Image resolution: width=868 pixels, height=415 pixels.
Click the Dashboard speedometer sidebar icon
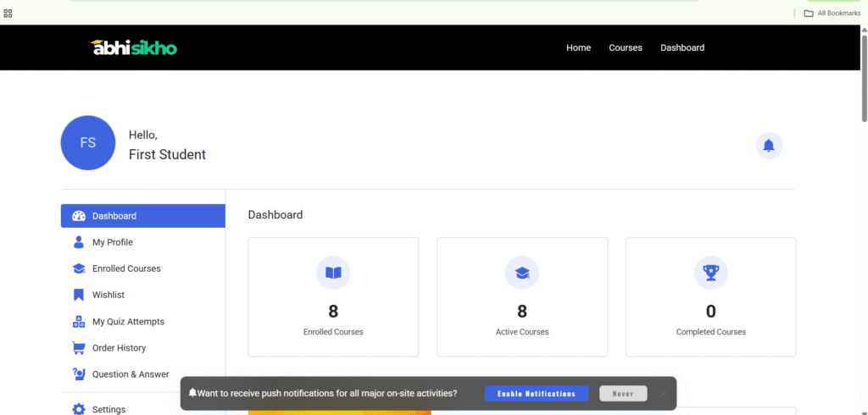click(79, 216)
